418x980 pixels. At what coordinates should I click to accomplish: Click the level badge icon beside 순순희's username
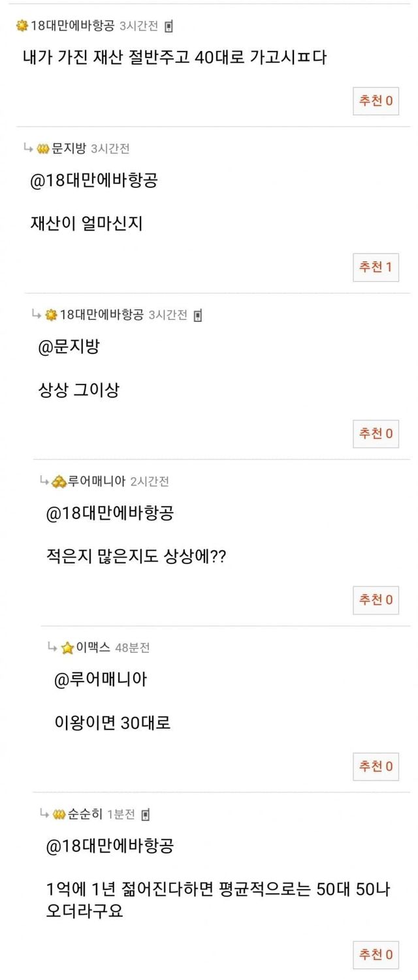[59, 814]
